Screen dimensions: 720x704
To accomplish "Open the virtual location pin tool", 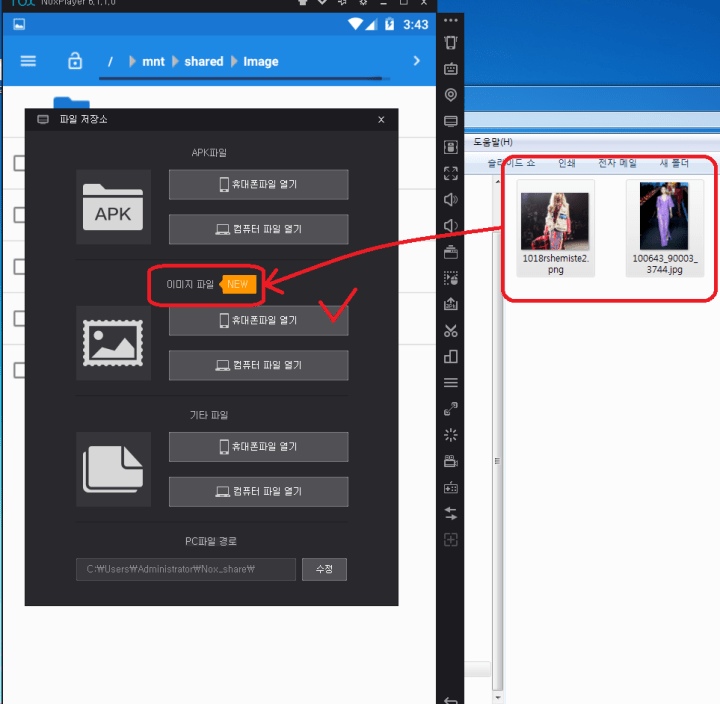I will 450,95.
